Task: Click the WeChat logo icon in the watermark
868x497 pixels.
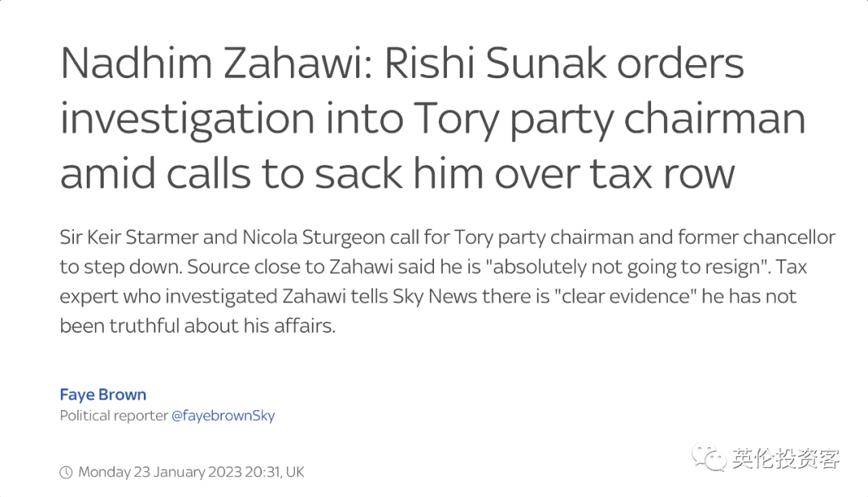Action: coord(708,458)
